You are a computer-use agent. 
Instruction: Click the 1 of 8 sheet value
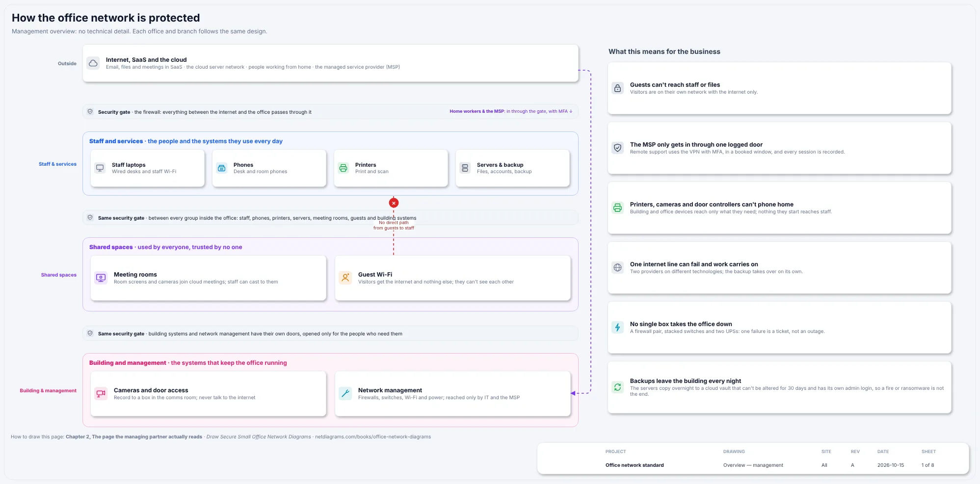click(928, 465)
